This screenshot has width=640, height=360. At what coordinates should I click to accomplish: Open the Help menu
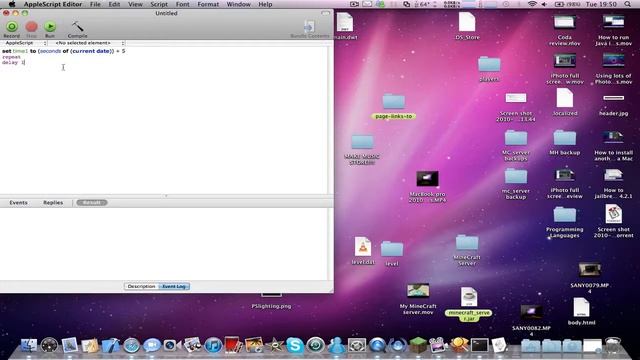[x=265, y=4]
